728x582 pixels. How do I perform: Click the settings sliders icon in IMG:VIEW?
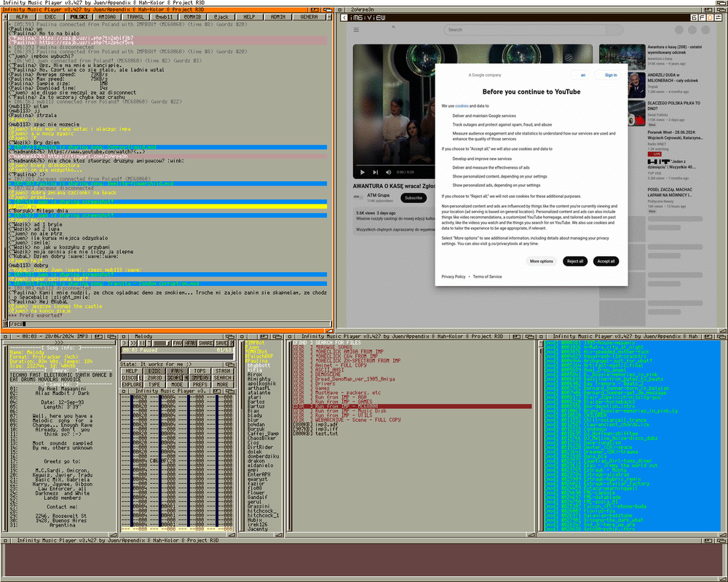[x=719, y=17]
